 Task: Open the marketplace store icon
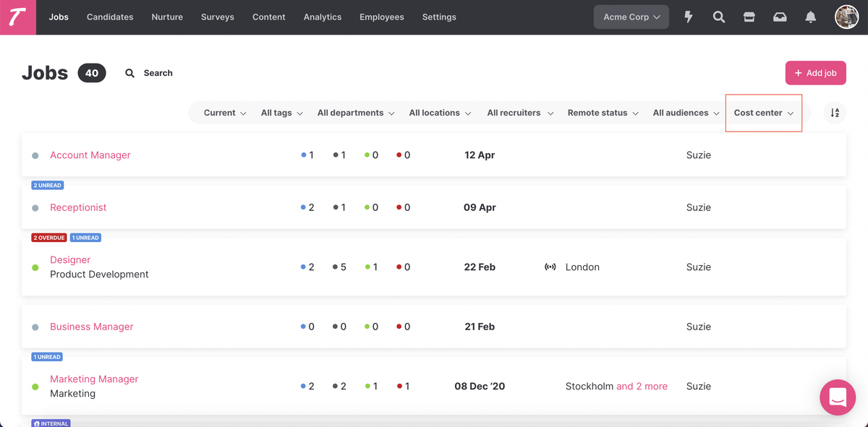749,17
